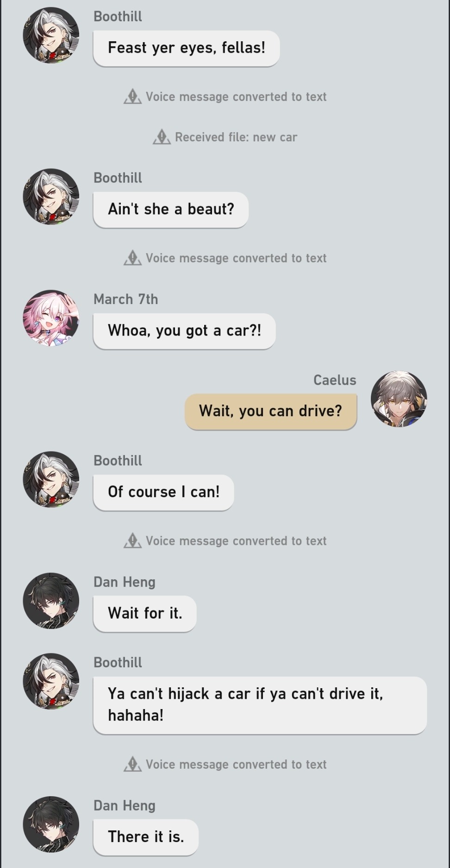The image size is (450, 868).
Task: Tap the 'Voice message converted' notice under hijack message
Action: pyautogui.click(x=225, y=764)
